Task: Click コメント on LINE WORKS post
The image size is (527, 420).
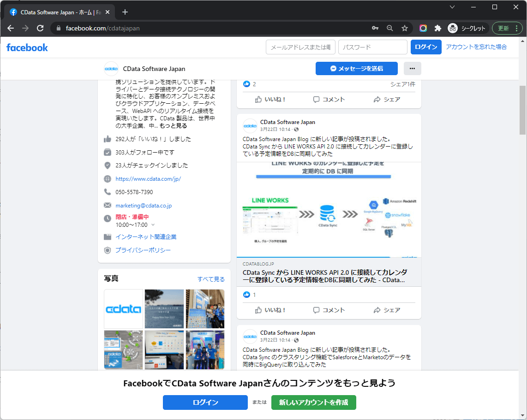Action: click(329, 310)
